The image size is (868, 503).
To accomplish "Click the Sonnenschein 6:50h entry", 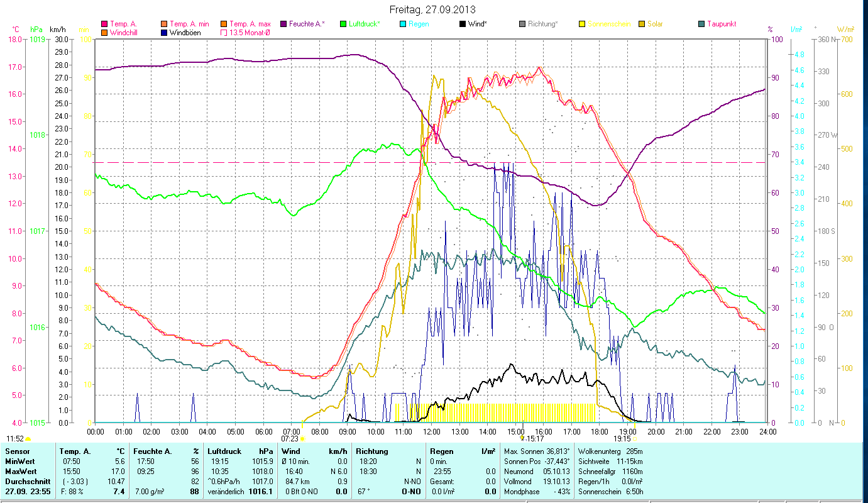I will click(610, 491).
